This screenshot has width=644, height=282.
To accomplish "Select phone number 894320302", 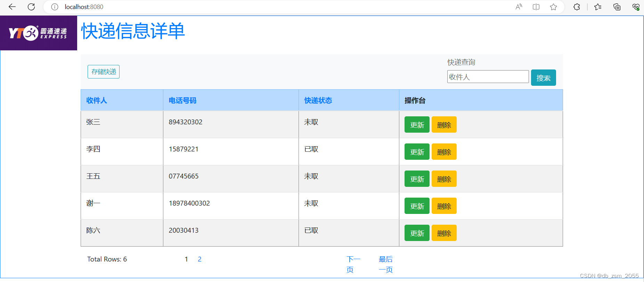I will 186,122.
